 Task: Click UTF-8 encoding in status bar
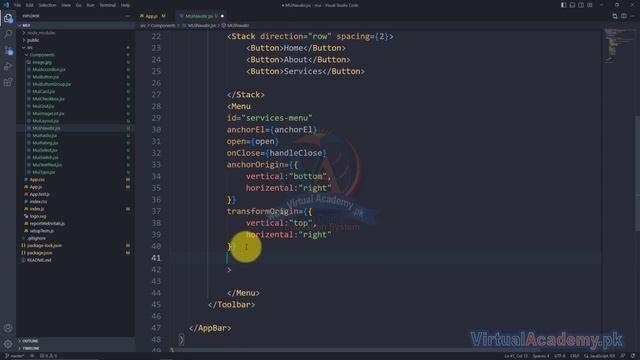click(x=560, y=356)
